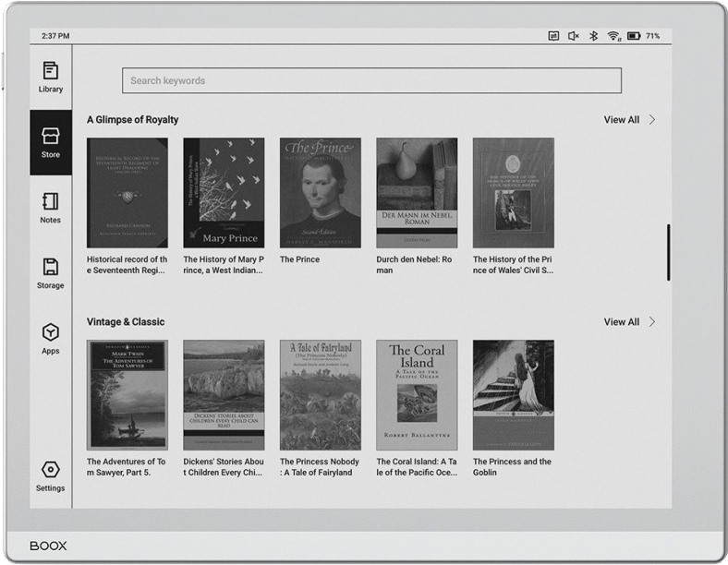Open Historical Record of Seventeenth Regiment cover
Viewport: 728px width, 565px height.
[127, 193]
